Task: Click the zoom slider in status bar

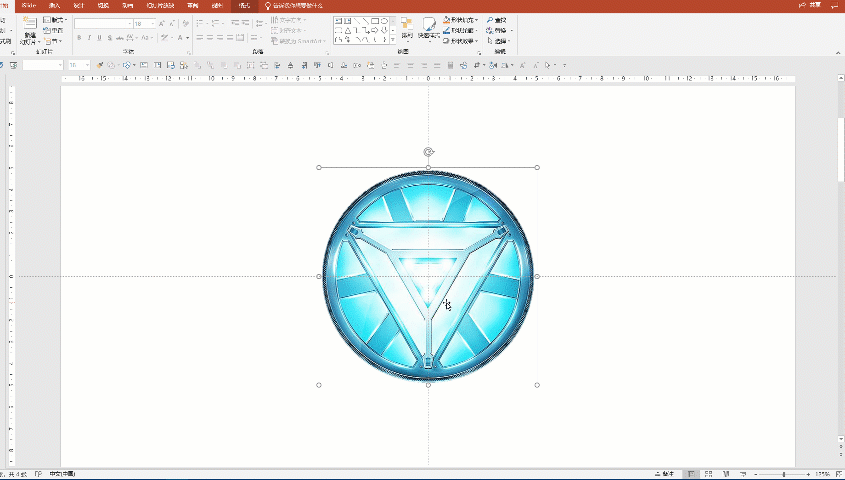Action: (783, 473)
